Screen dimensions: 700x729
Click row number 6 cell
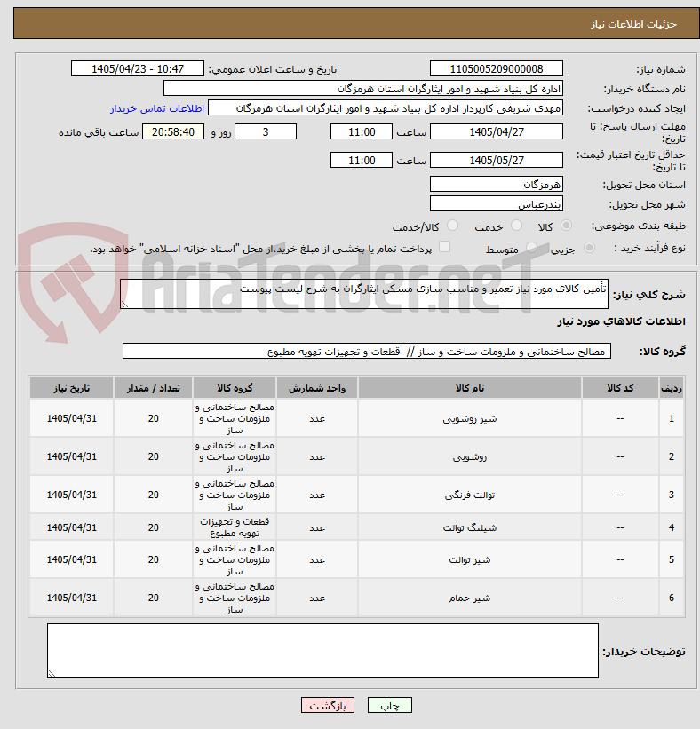coord(672,598)
